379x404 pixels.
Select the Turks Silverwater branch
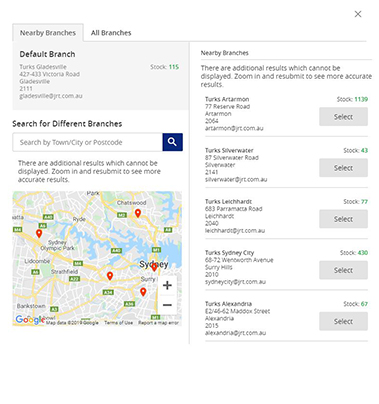pyautogui.click(x=343, y=168)
